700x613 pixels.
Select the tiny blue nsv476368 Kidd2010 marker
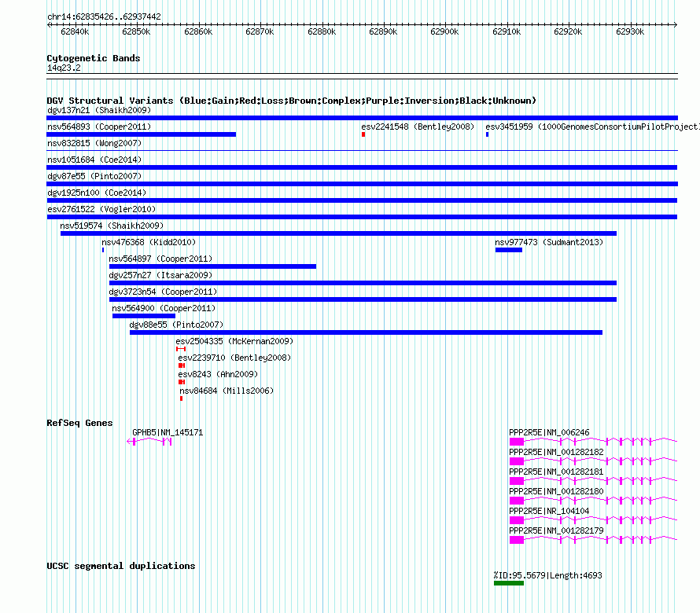103,250
